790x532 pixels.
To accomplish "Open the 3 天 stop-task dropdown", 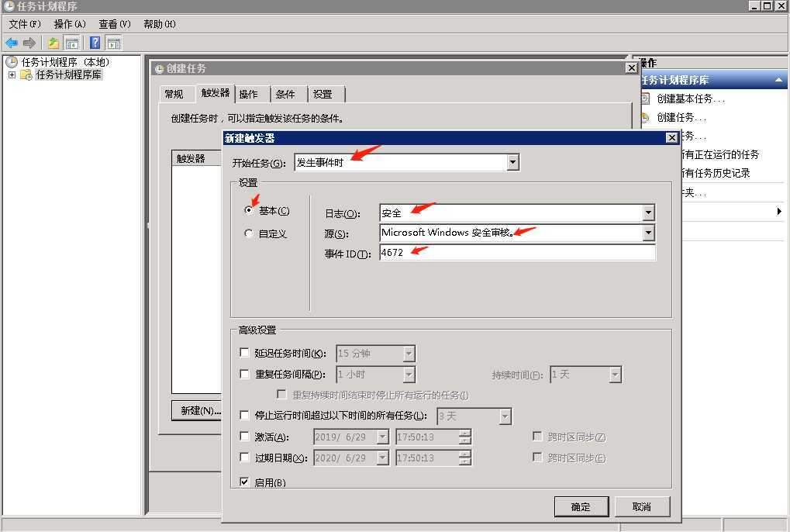I will click(505, 416).
